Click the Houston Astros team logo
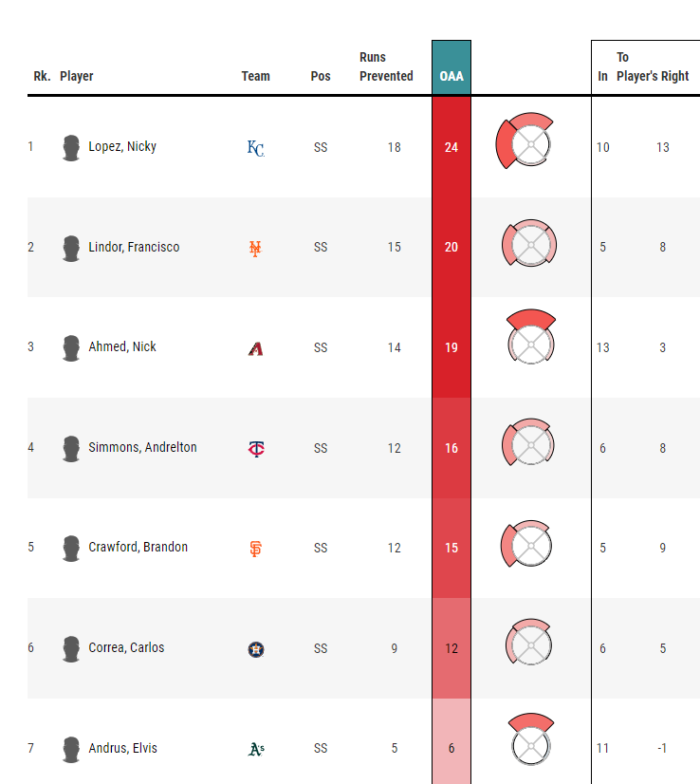700x784 pixels. point(256,649)
